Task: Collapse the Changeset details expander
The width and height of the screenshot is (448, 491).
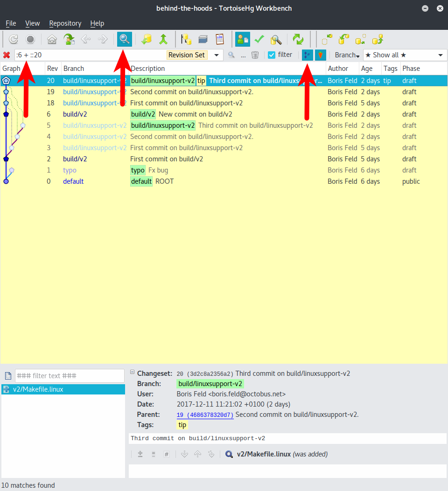Action: coord(132,372)
